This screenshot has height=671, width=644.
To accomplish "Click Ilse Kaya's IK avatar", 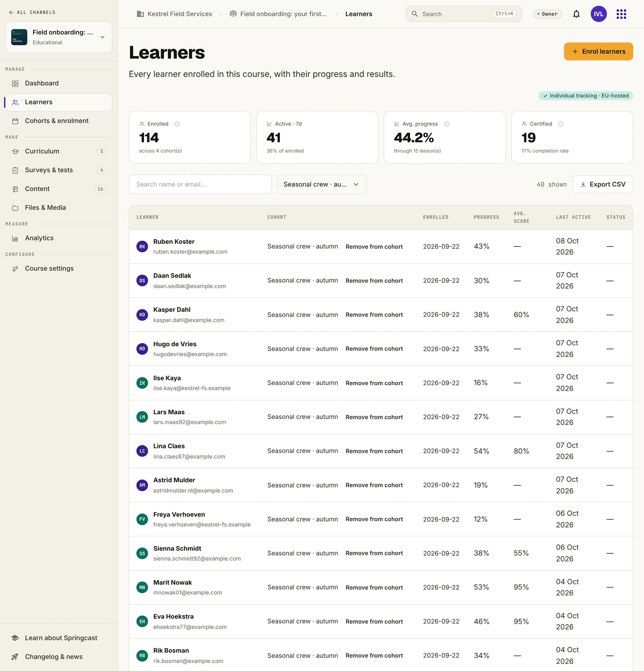I will tap(142, 383).
